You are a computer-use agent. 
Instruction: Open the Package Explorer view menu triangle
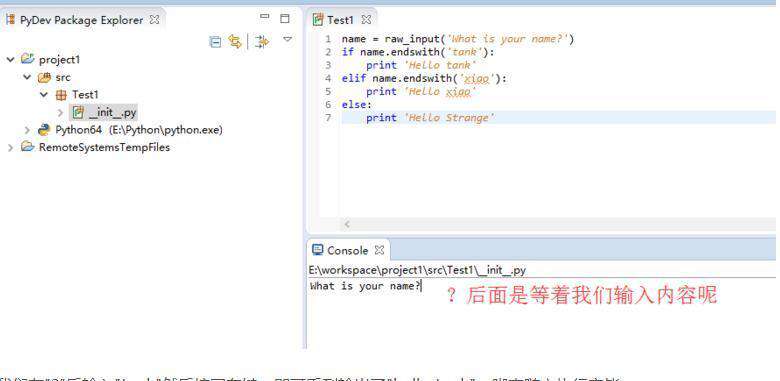(x=288, y=39)
